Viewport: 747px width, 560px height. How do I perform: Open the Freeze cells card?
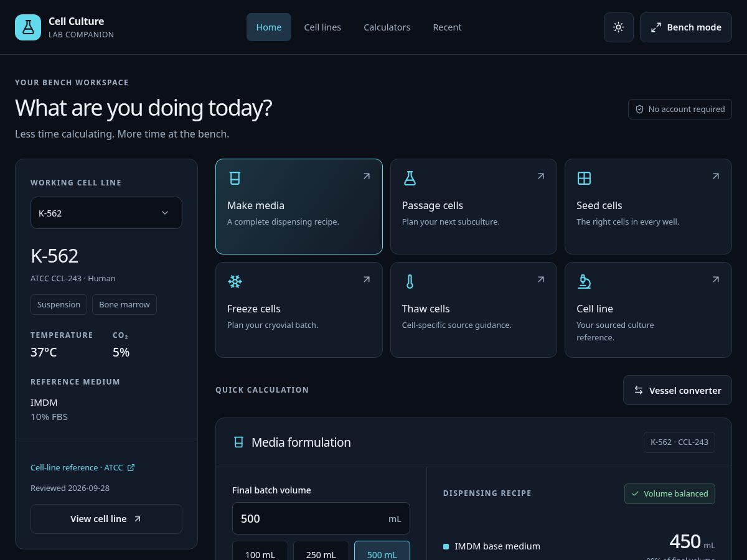(299, 310)
